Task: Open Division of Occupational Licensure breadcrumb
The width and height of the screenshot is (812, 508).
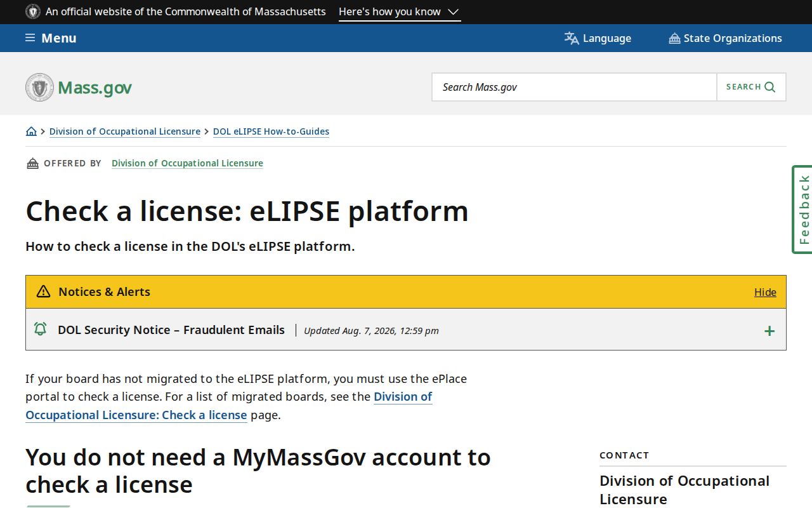Action: (125, 131)
